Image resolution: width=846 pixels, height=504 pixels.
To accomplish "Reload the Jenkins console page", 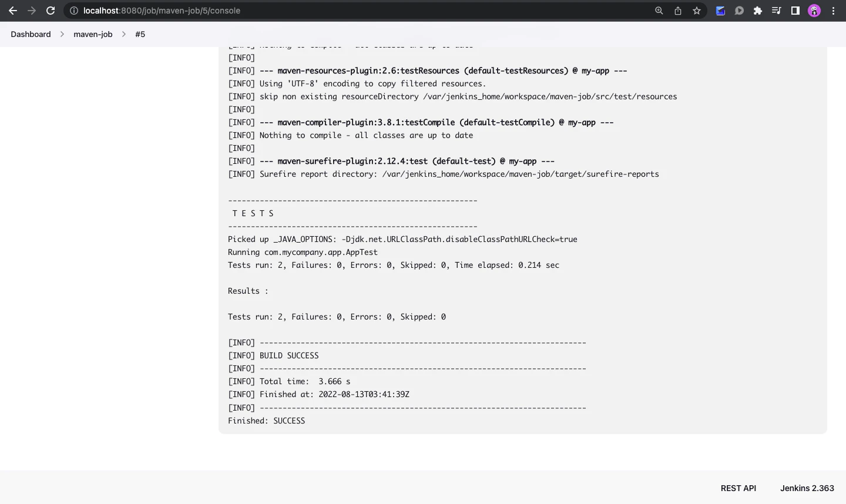I will pyautogui.click(x=51, y=11).
